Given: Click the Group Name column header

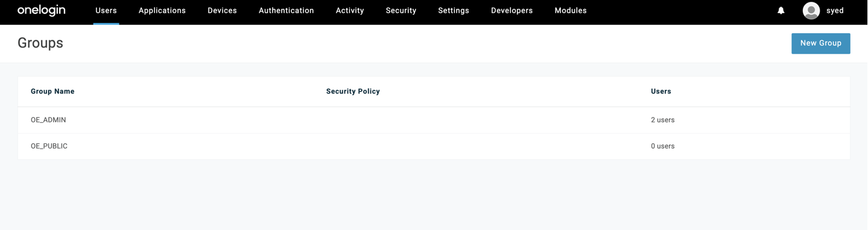Looking at the screenshot, I should (52, 92).
